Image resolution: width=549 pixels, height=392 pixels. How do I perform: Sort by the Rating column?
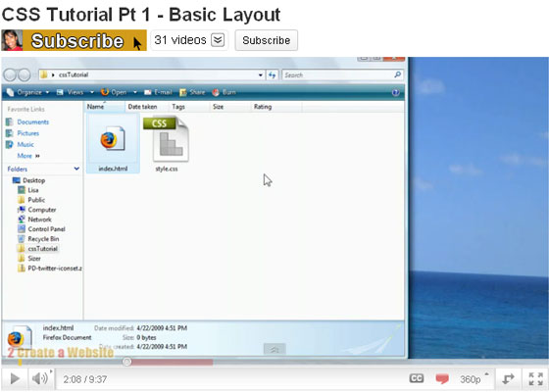275,107
